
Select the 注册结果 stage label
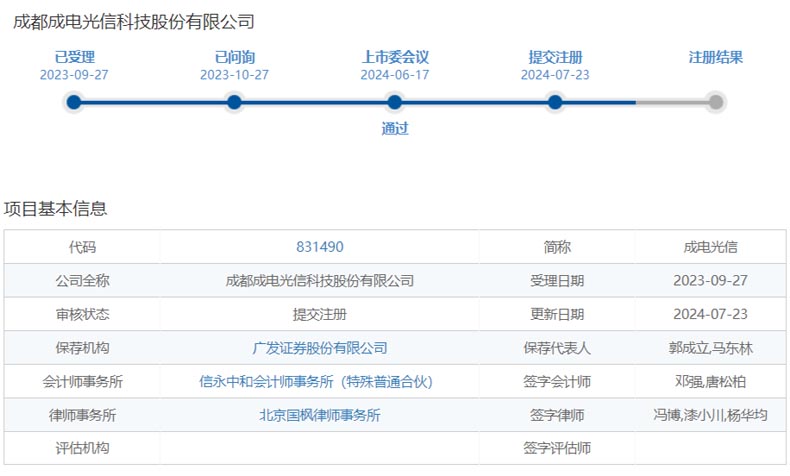(715, 57)
